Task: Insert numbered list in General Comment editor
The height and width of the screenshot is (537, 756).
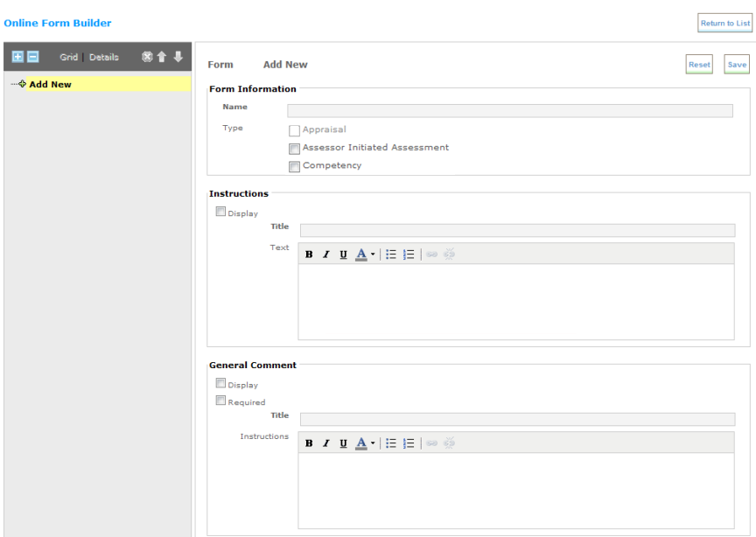Action: pos(409,443)
